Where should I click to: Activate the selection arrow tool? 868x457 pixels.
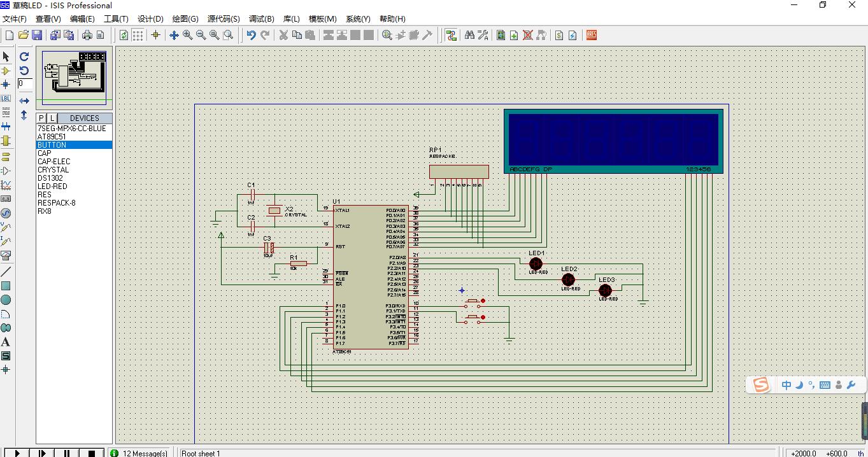6,57
